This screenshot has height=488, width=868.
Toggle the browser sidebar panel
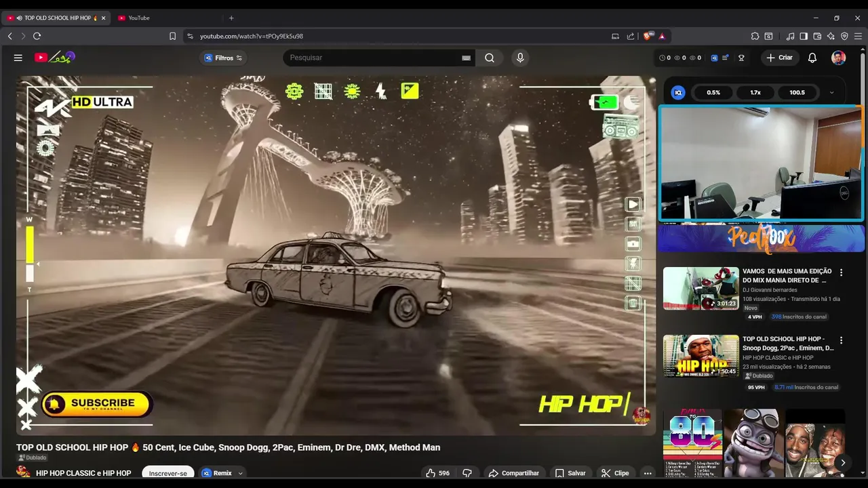804,36
